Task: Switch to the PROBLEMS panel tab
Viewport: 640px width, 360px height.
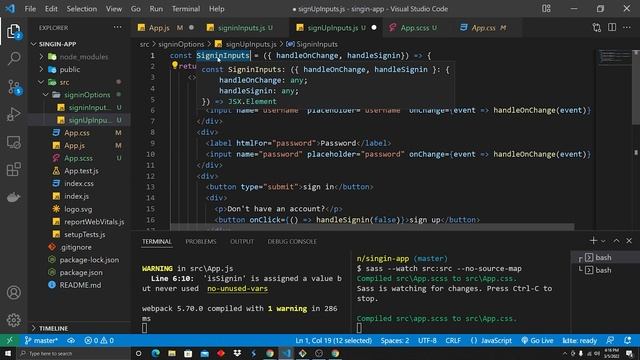Action: coord(201,241)
